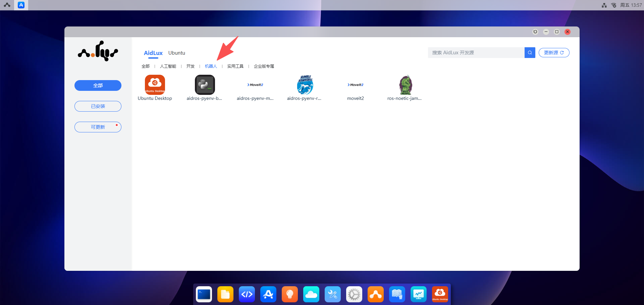Launch Ubuntu Desktop from the dock
The width and height of the screenshot is (644, 305).
(440, 294)
